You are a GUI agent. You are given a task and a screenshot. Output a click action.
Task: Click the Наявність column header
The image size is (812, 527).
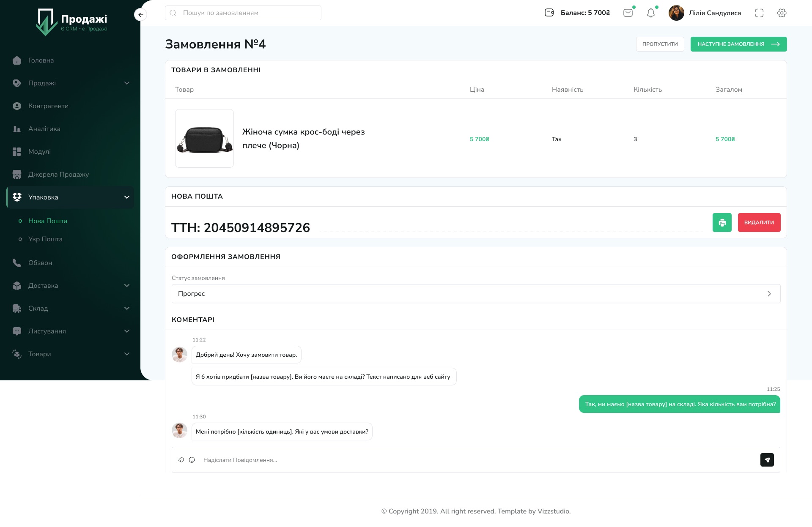[x=568, y=90]
